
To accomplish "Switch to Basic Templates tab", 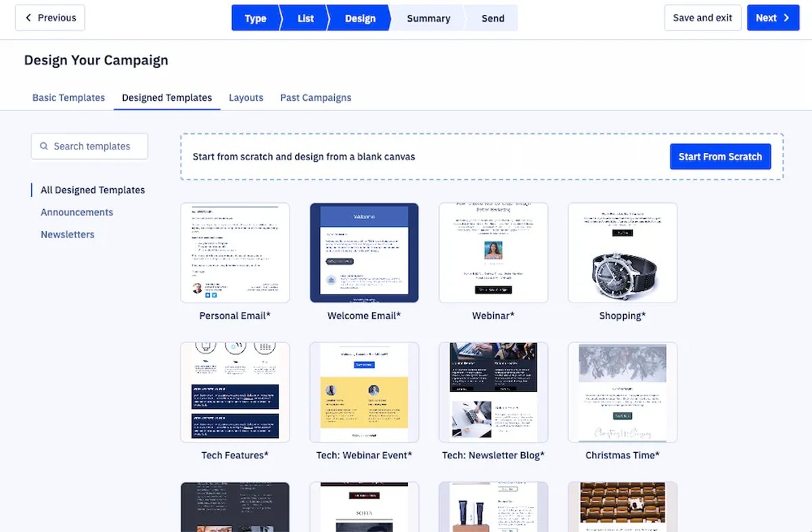I will (68, 97).
